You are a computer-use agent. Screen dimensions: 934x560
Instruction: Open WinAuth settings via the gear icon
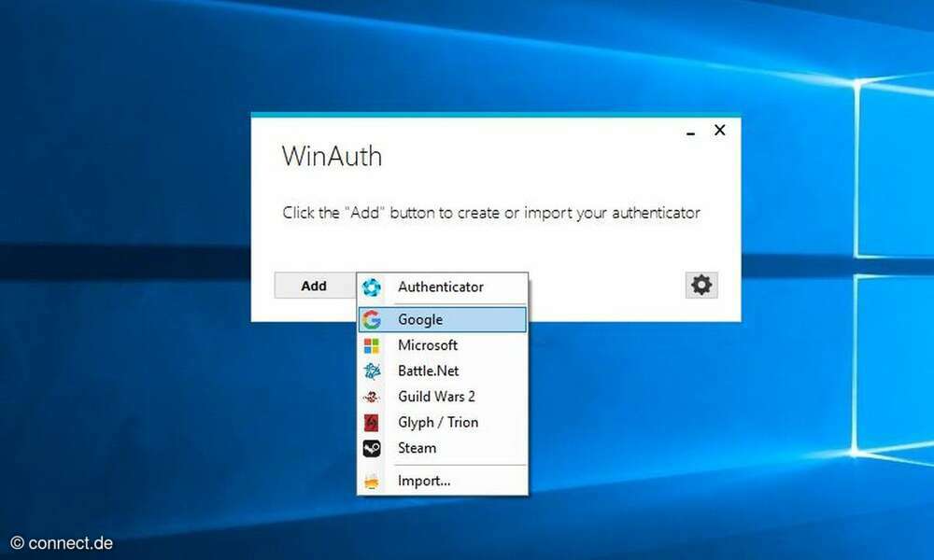[x=700, y=285]
